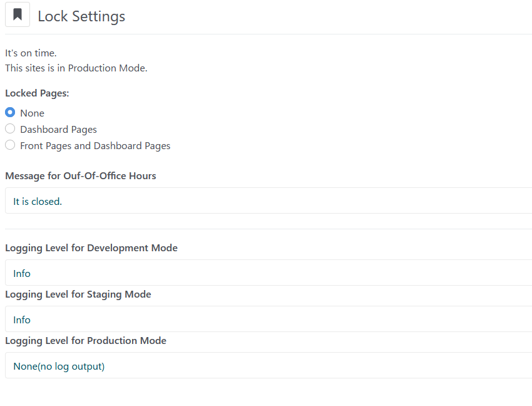Click the Lock Settings page heading
532x406 pixels.
[81, 16]
